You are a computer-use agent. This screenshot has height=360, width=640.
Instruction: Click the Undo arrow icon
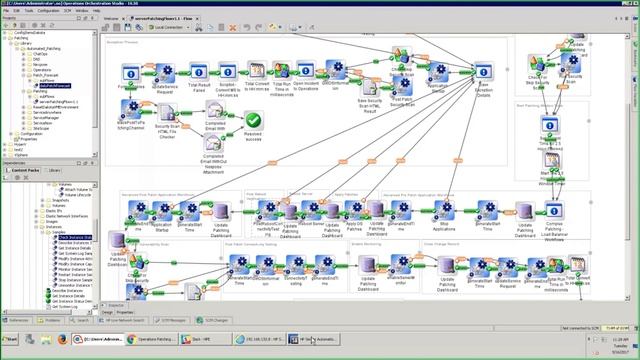coord(247,27)
